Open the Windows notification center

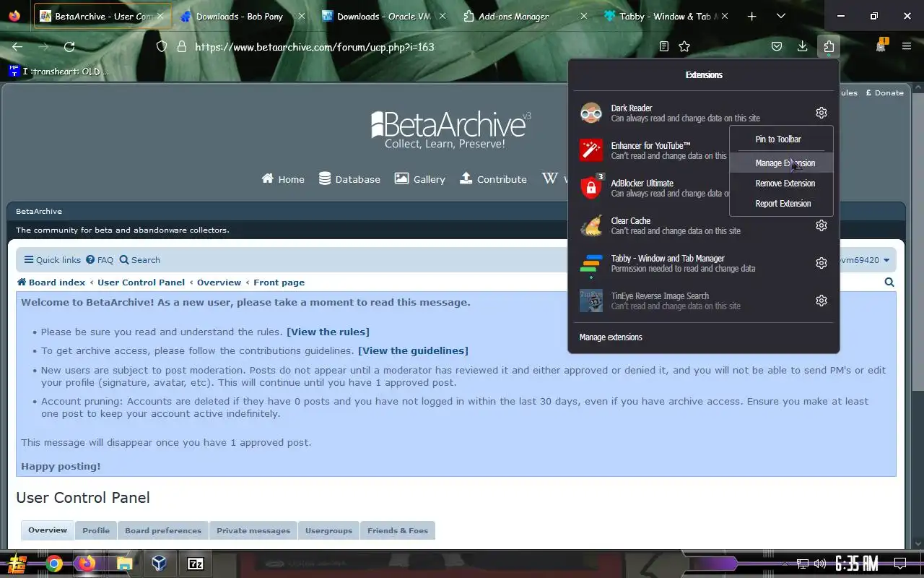[900, 564]
